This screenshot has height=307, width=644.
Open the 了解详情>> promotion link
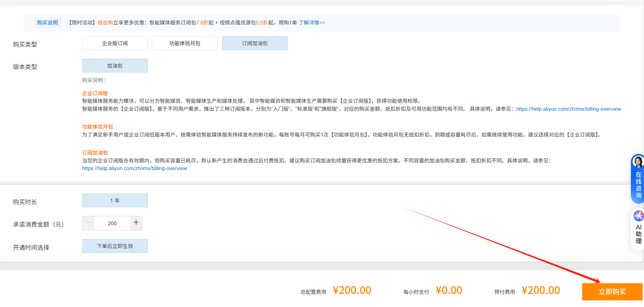[x=312, y=23]
